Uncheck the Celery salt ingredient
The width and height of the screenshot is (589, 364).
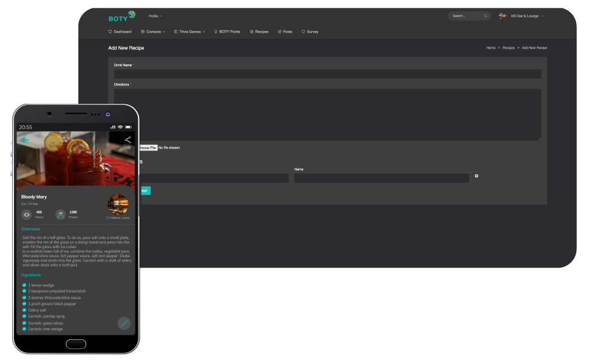pyautogui.click(x=23, y=310)
